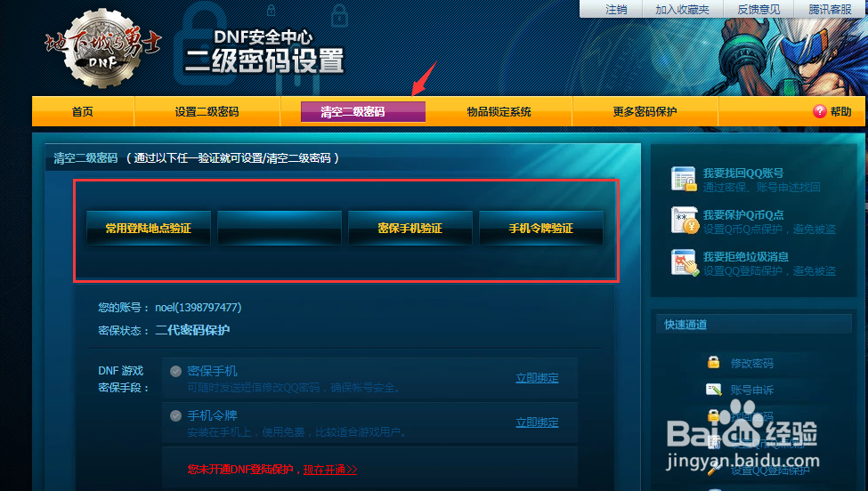Click the 二代密码保护 status text
This screenshot has height=491, width=868.
click(192, 330)
